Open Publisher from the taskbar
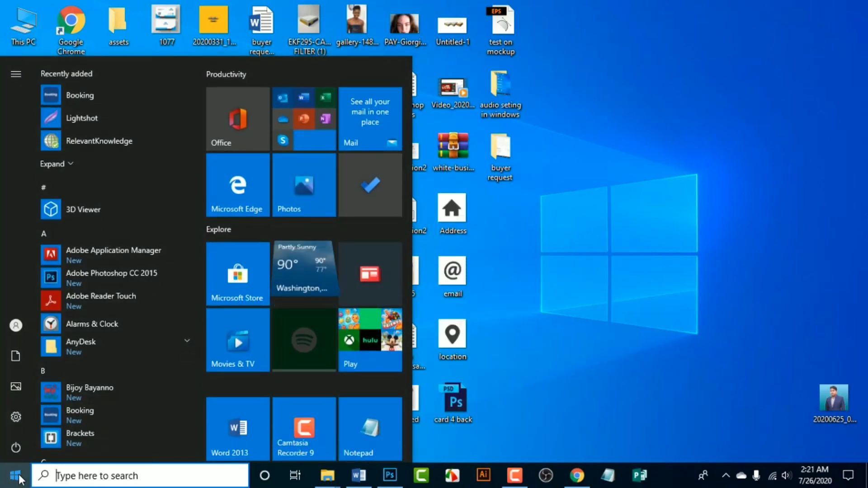This screenshot has width=868, height=488. click(639, 475)
